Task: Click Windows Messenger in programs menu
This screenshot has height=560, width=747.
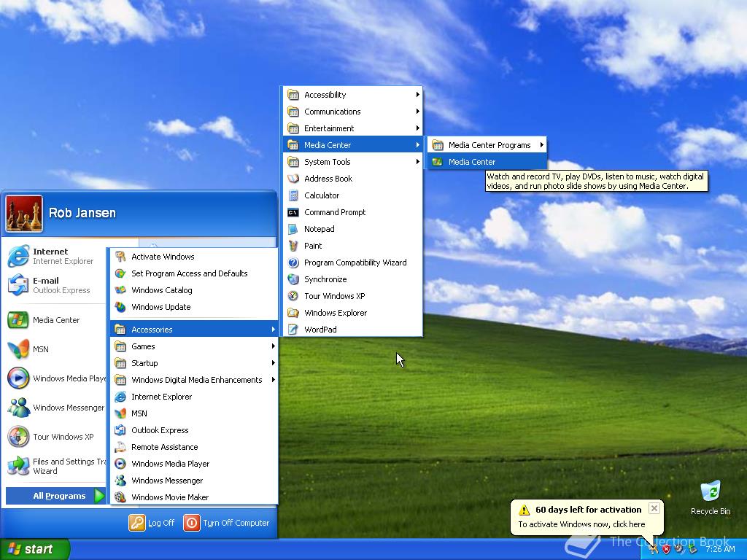Action: tap(194, 481)
